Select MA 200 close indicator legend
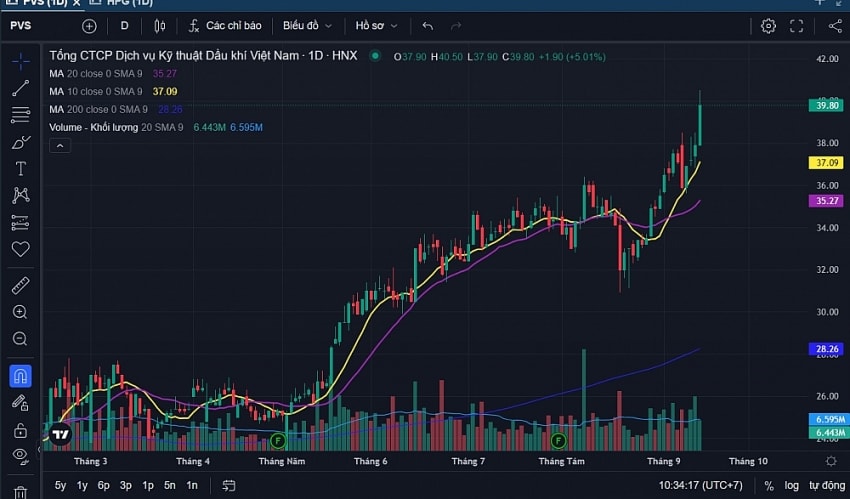This screenshot has height=499, width=850. [115, 109]
